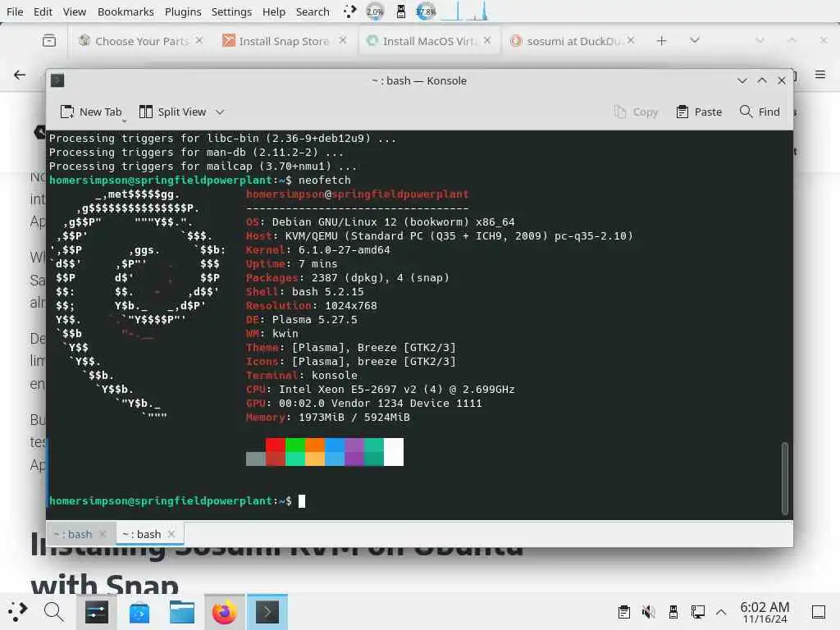840x630 pixels.
Task: Expand the browser tab list chevron
Action: 695,40
